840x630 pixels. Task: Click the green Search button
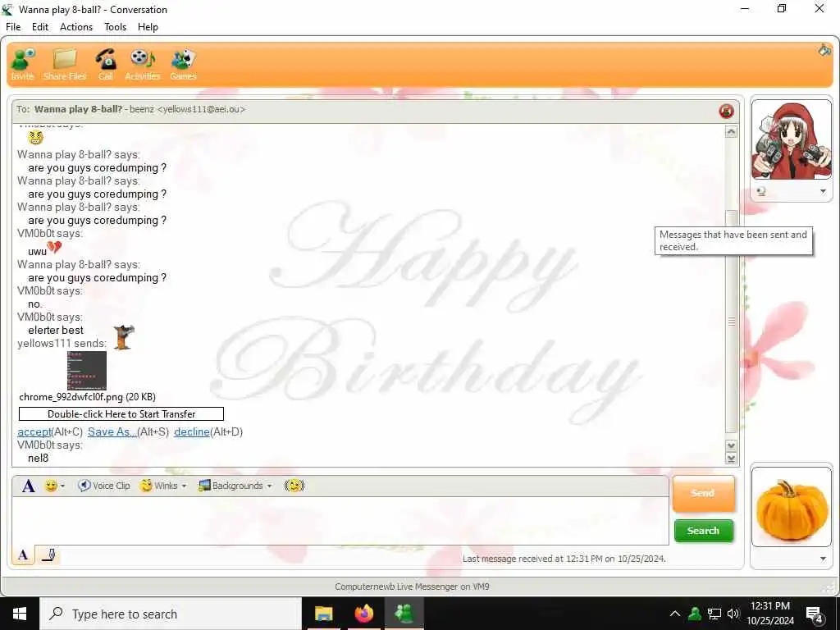tap(703, 531)
